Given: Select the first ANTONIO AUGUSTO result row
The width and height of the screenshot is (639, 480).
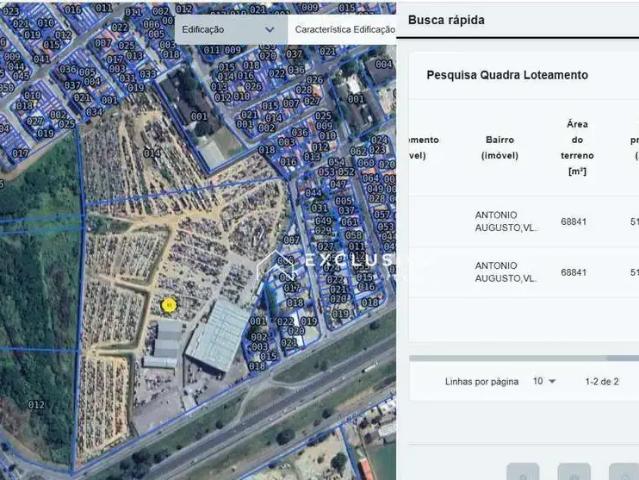Looking at the screenshot, I should click(x=506, y=221).
